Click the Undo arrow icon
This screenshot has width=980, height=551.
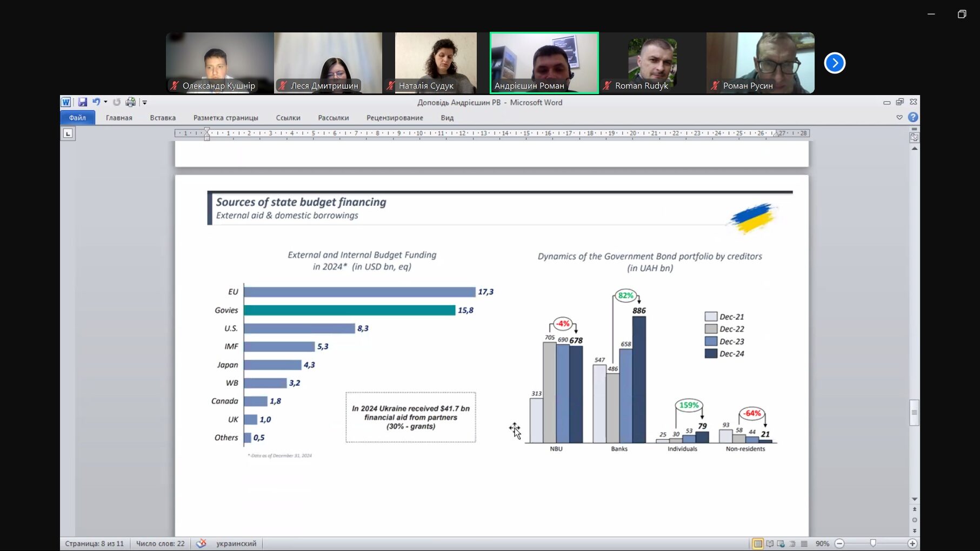pos(96,102)
